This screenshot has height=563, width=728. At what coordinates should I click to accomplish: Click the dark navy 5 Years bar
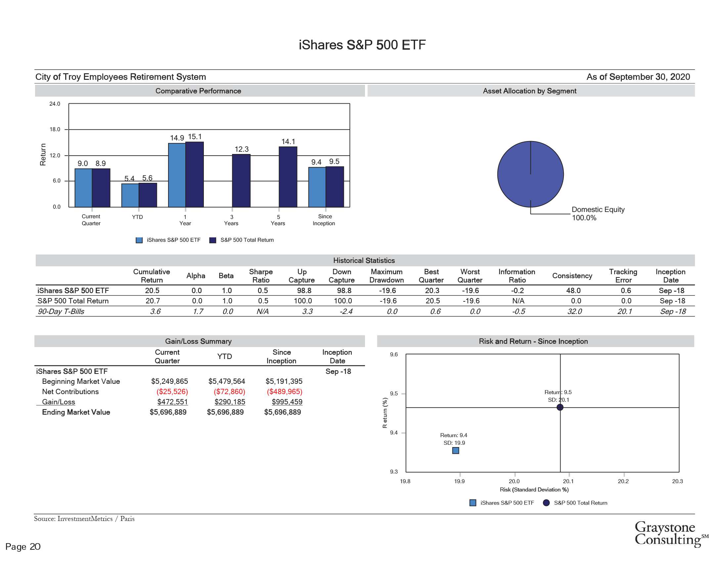[288, 177]
